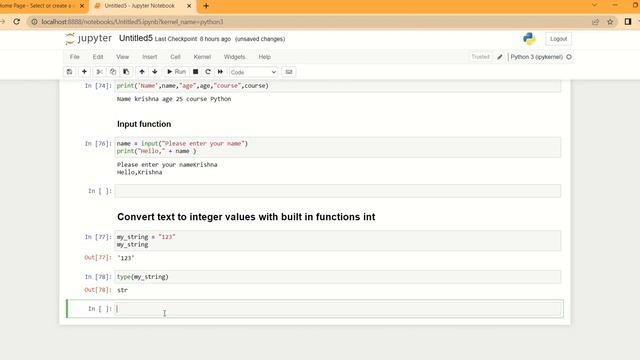Select the my_string = "123" code cell
The height and width of the screenshot is (360, 640).
338,240
